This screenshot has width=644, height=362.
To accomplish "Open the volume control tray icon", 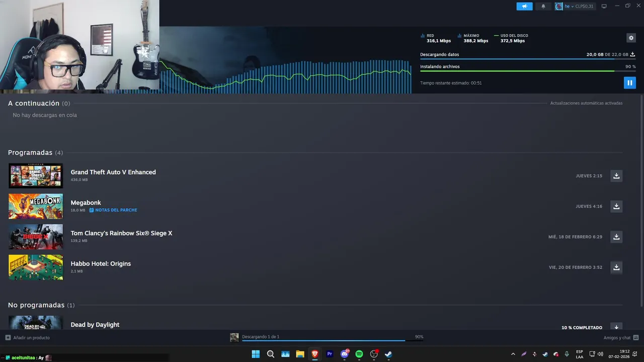I will tap(600, 354).
